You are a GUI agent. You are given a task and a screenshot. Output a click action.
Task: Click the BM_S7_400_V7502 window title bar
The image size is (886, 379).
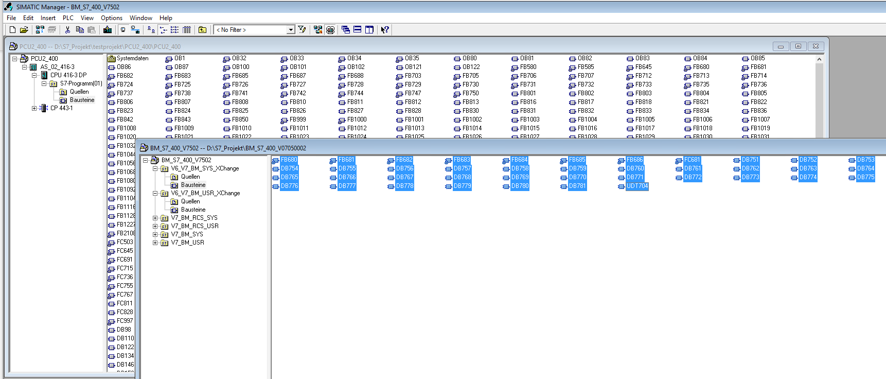pyautogui.click(x=512, y=147)
